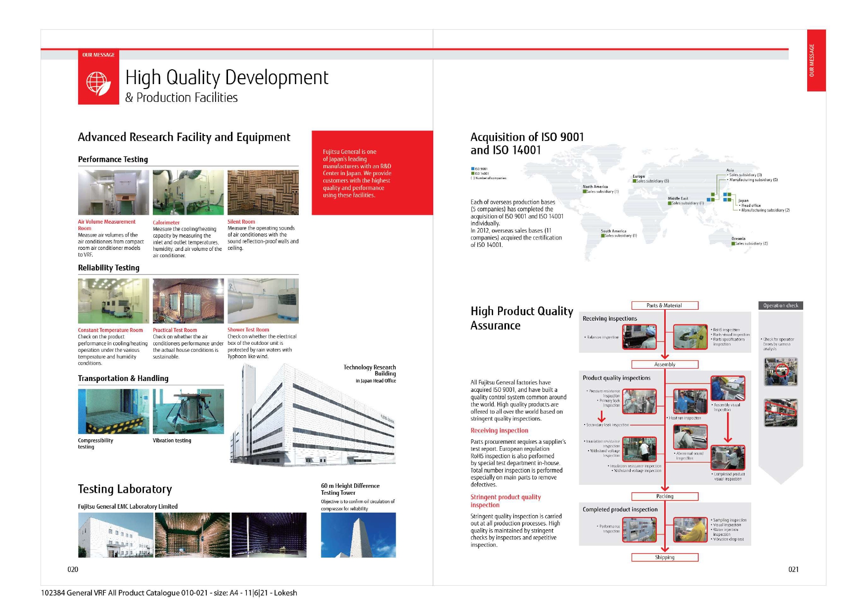
Task: Click the catalogue file info footer text
Action: 169,593
